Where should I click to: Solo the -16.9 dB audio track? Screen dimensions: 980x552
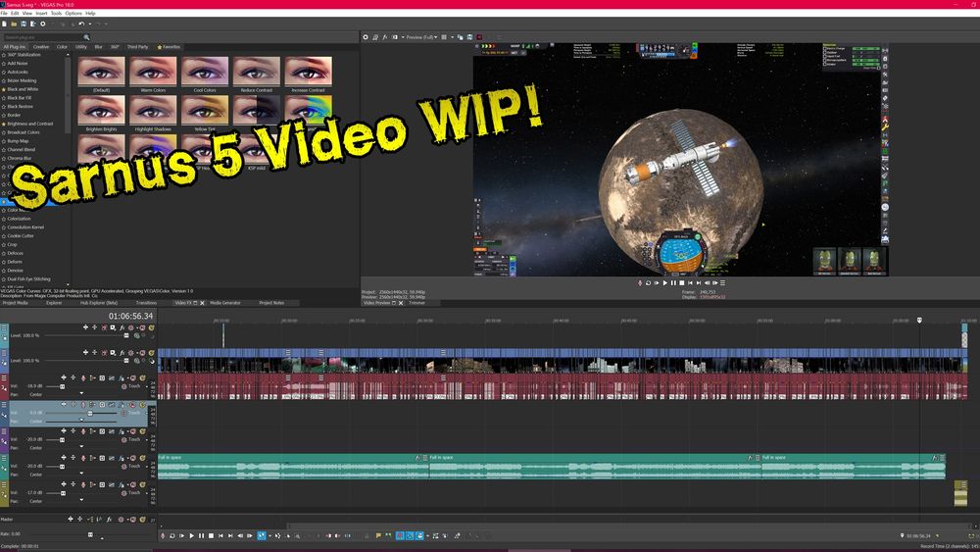point(142,378)
